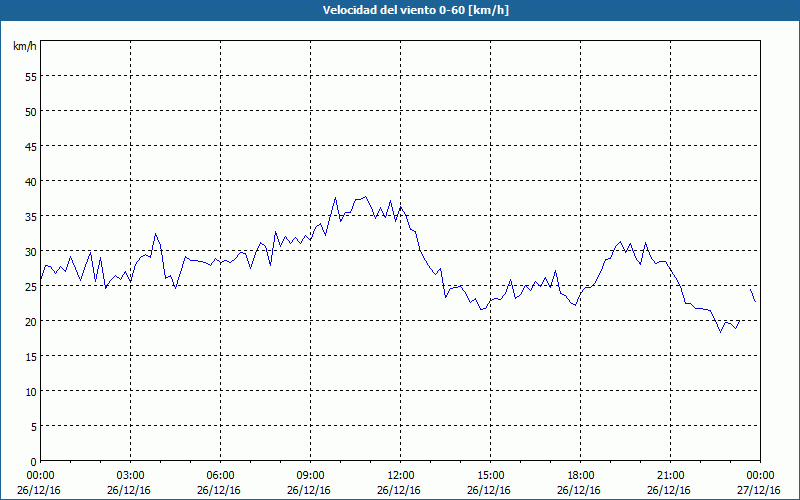Click the 26/12/16 date under 06:00

219,490
